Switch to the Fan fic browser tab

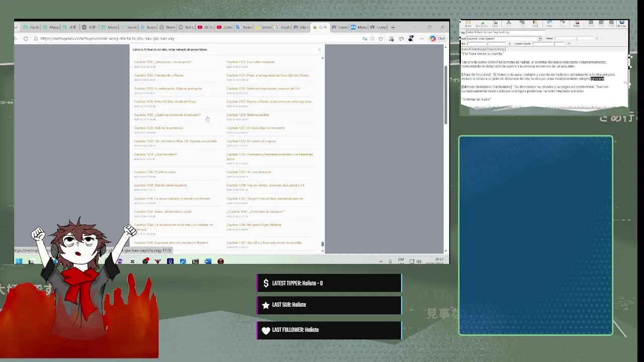pyautogui.click(x=31, y=27)
